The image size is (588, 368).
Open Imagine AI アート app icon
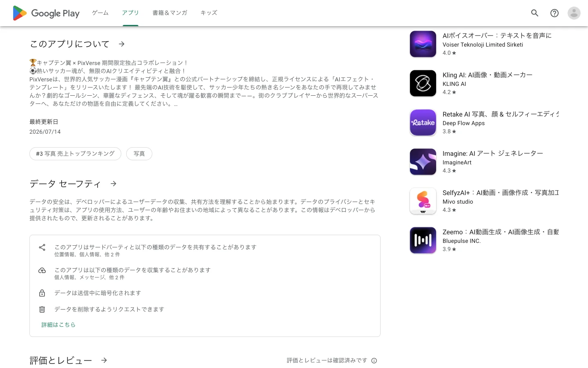pos(423,162)
